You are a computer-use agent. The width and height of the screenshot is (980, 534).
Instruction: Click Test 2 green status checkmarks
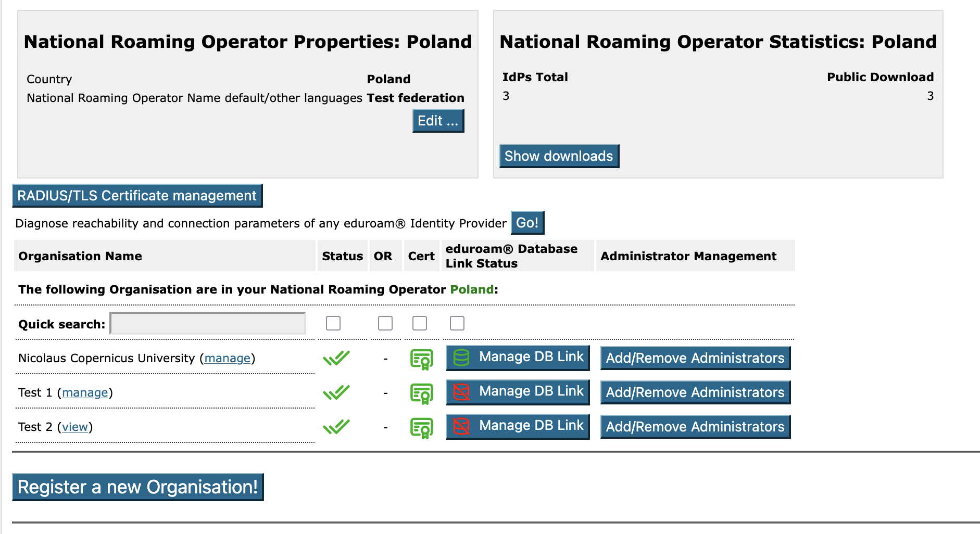tap(336, 427)
